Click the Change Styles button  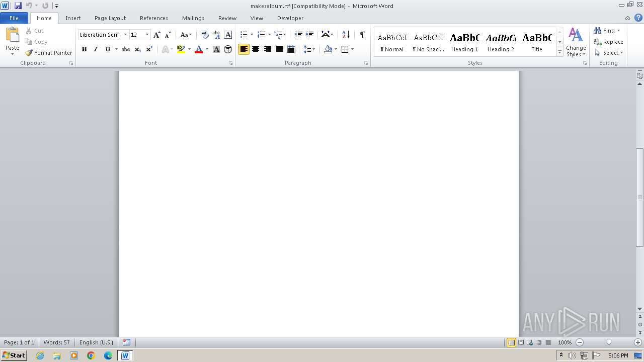click(x=576, y=42)
